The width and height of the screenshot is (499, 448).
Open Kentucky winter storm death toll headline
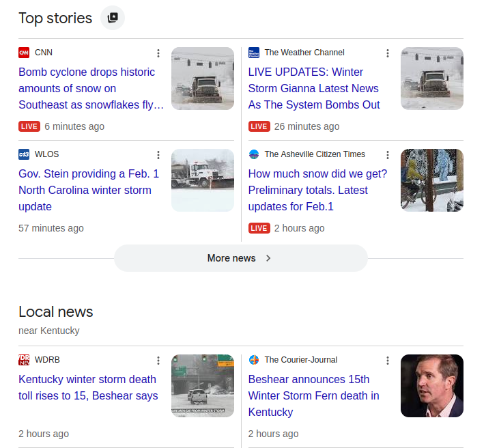[87, 387]
